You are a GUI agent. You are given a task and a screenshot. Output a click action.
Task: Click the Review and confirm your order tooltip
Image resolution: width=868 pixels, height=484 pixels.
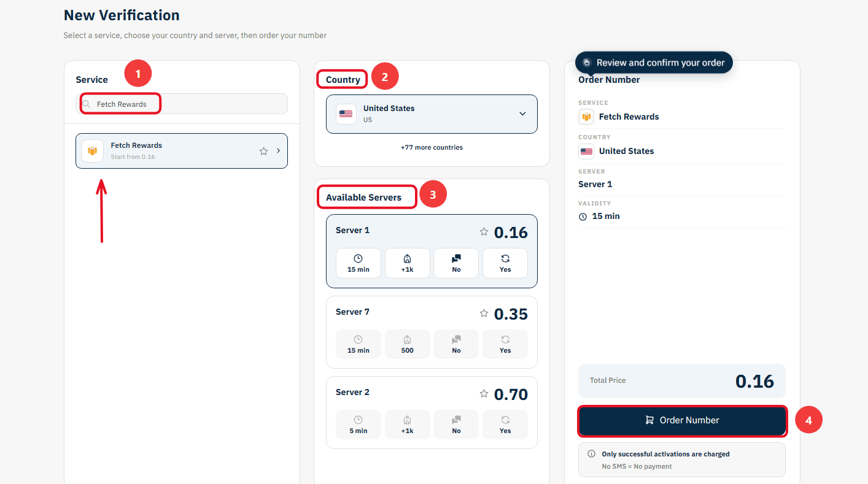654,63
